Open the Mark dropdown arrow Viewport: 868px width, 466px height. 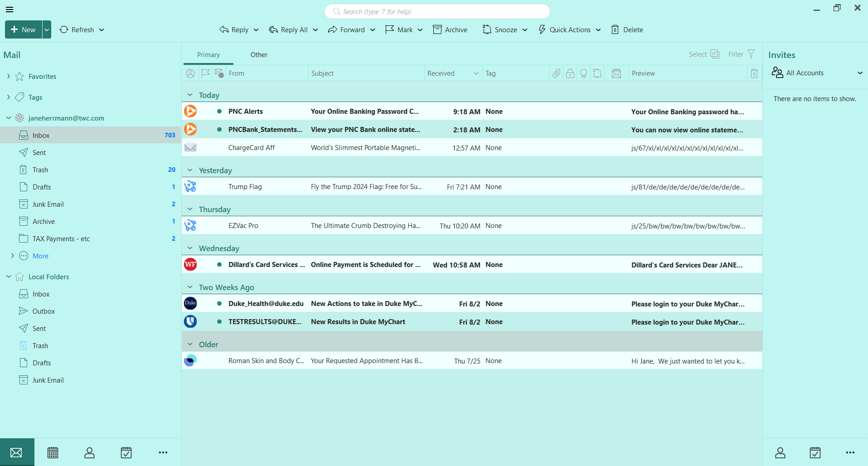click(x=420, y=30)
